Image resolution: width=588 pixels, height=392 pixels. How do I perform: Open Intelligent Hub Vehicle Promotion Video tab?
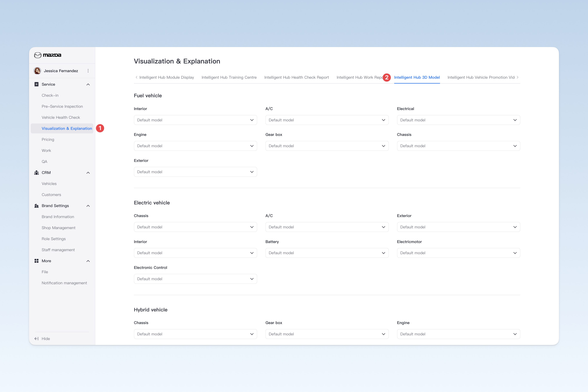point(481,78)
